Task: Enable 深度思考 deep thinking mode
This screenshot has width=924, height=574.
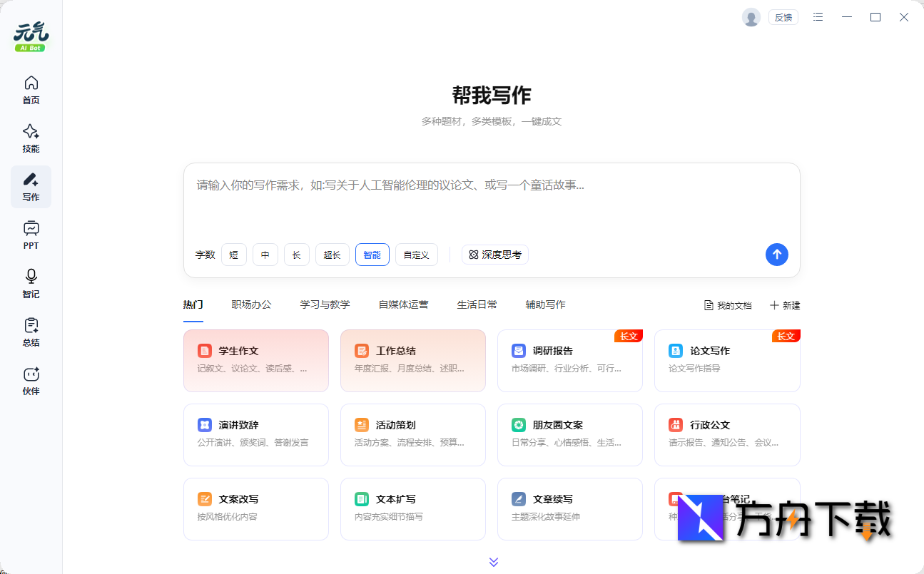Action: 494,255
